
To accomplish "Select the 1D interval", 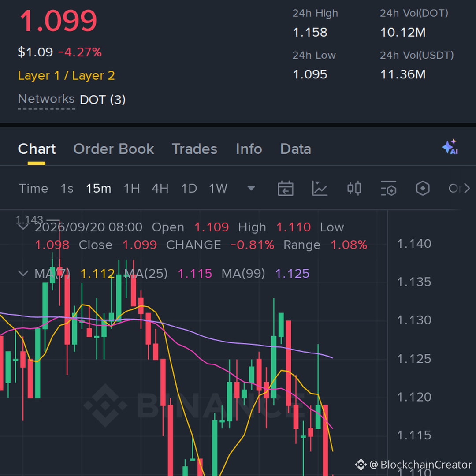I will 189,189.
